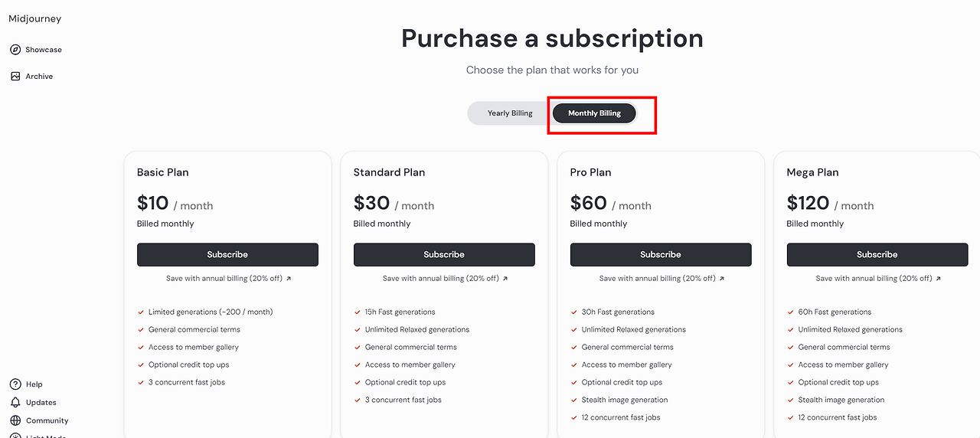Click the arrow icon beside Standard Plan annual billing
This screenshot has width=980, height=438.
tap(505, 279)
